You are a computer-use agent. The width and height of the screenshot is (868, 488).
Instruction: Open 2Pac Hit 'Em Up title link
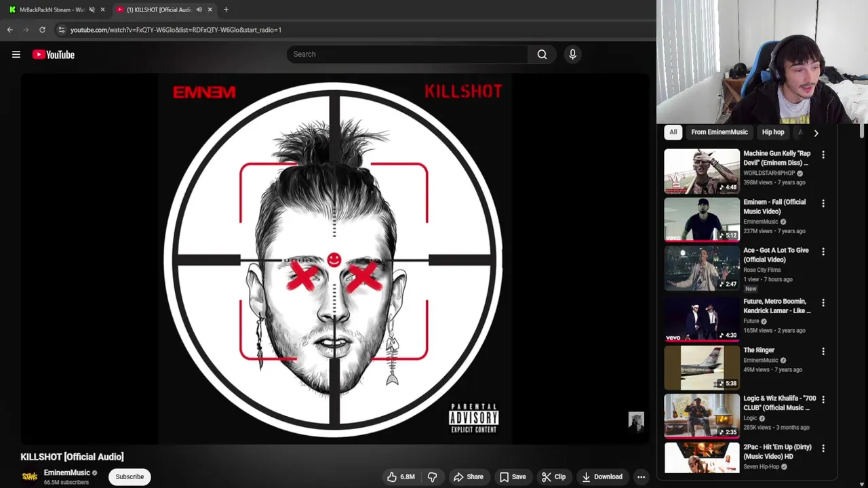pyautogui.click(x=777, y=451)
